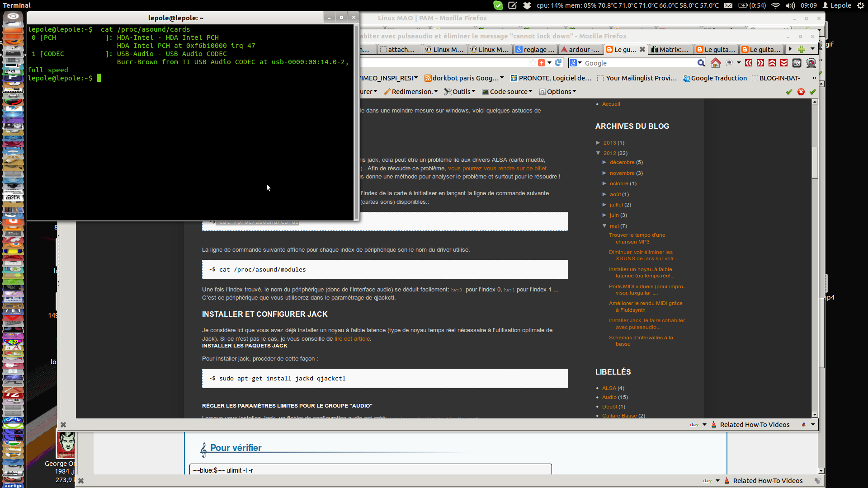Viewport: 868px width, 488px height.
Task: Open the Outils developer dropdown
Action: click(x=460, y=92)
